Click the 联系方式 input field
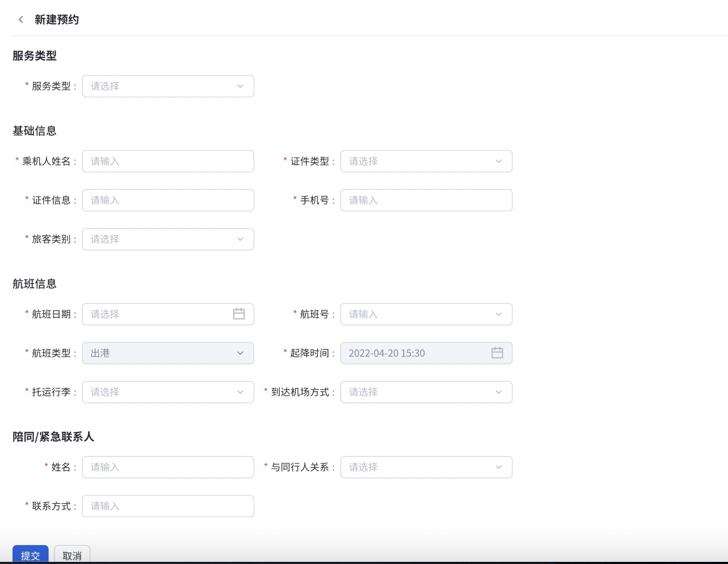The height and width of the screenshot is (564, 728). tap(168, 506)
